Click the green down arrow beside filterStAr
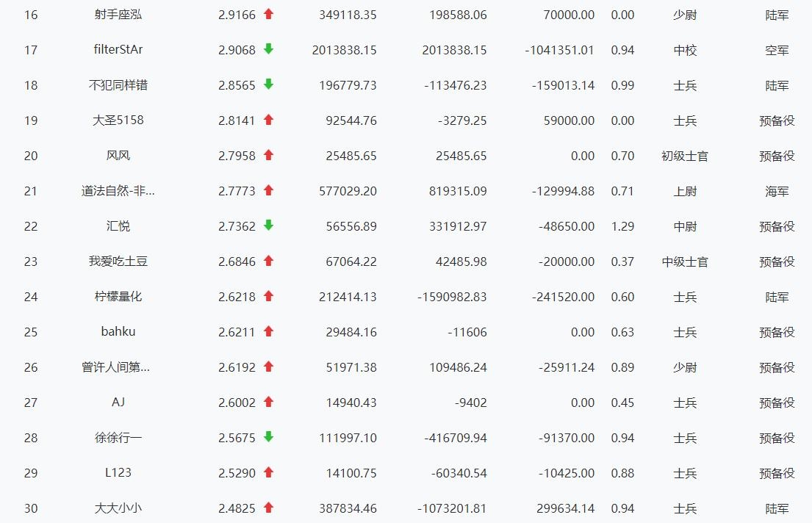812x523 pixels. [x=268, y=49]
